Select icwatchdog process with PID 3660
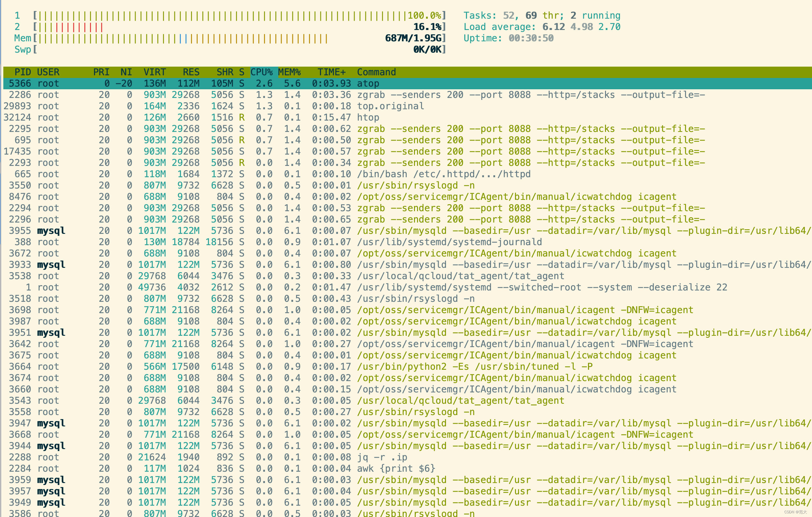This screenshot has height=517, width=812. pos(407,389)
